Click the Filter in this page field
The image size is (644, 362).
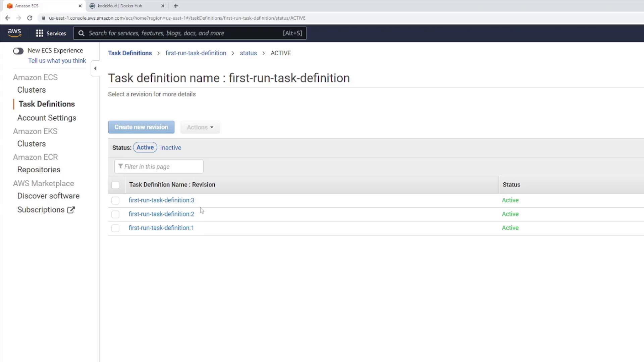click(159, 167)
